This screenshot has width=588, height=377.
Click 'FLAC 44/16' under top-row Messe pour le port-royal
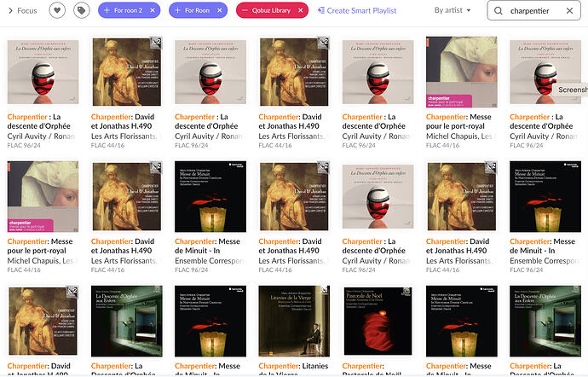click(442, 145)
